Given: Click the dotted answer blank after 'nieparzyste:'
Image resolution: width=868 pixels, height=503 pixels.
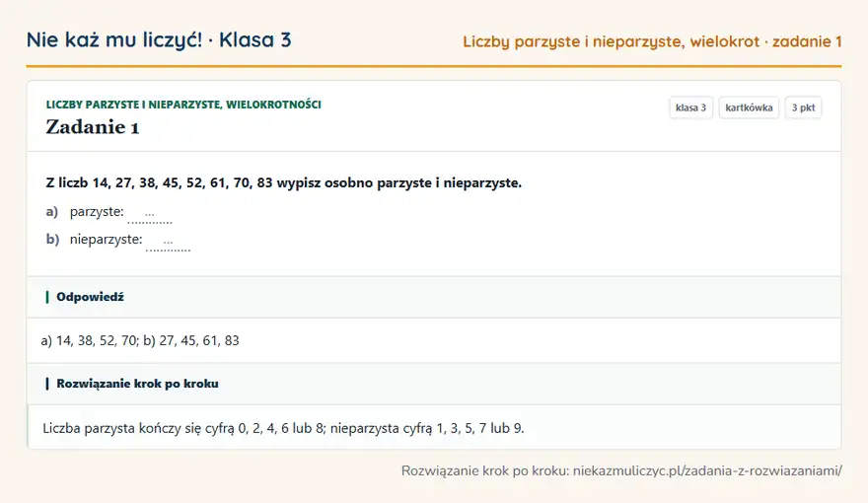Looking at the screenshot, I should 168,242.
